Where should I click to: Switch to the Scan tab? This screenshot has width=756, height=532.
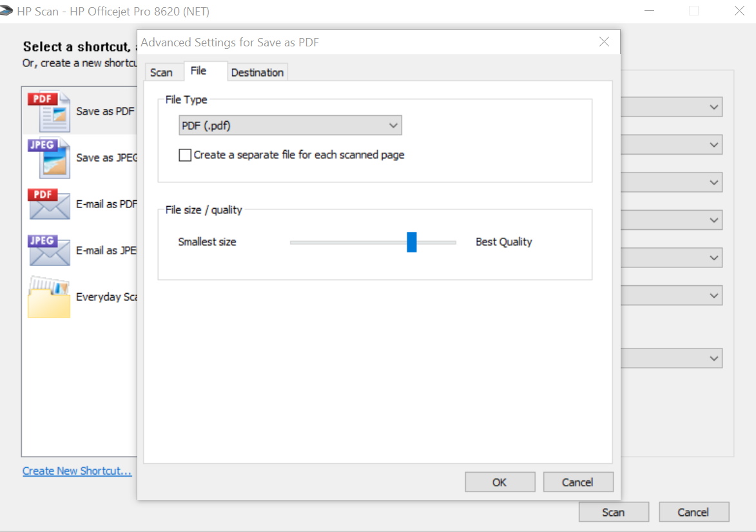point(162,72)
